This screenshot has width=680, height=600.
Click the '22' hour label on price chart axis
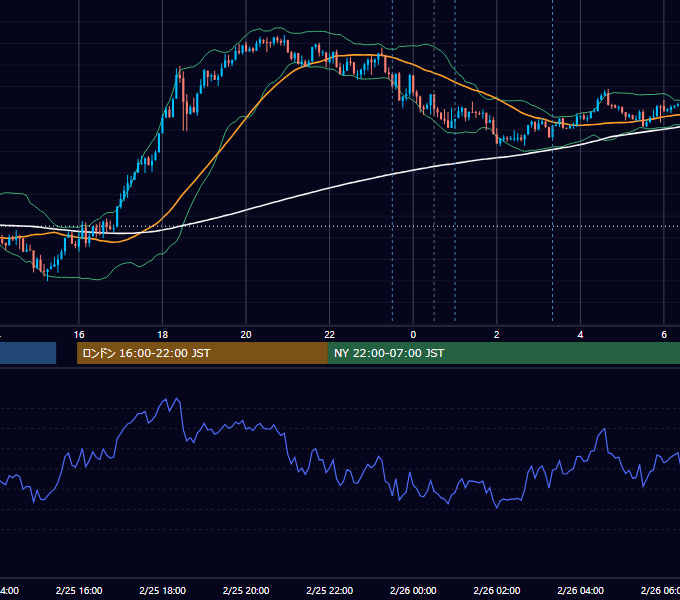[330, 335]
